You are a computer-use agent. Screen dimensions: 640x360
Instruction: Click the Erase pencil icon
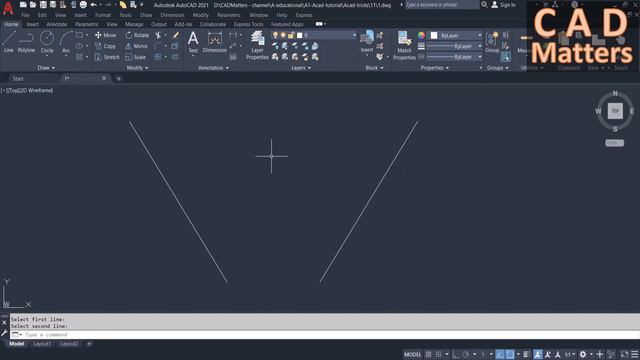click(176, 35)
